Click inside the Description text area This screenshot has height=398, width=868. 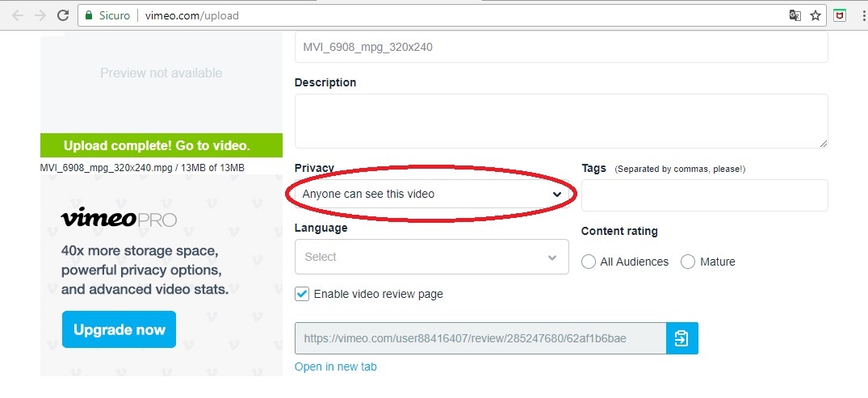tap(561, 121)
